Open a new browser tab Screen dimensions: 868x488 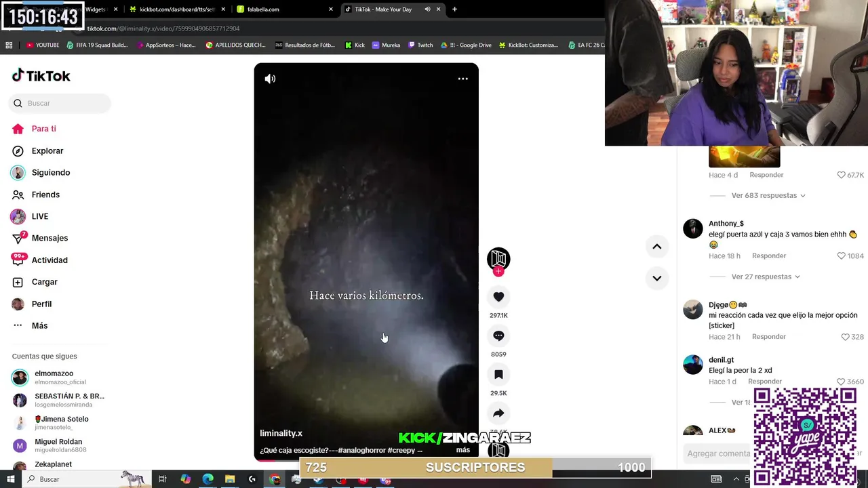point(454,9)
